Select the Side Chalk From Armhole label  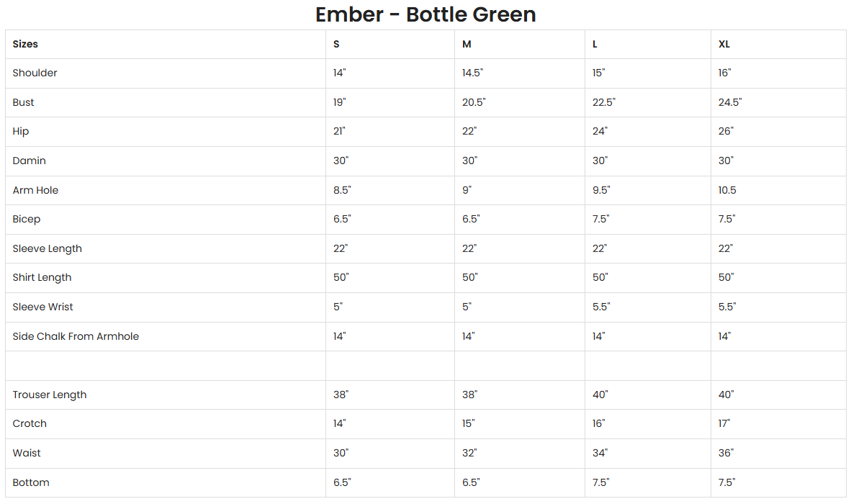point(76,336)
